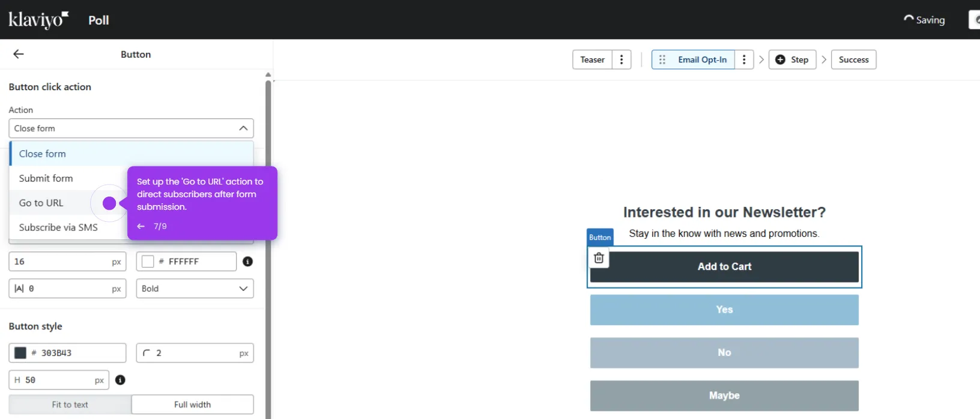Click the chevron between Email Opt-In and Step
This screenshot has height=419, width=980.
pyautogui.click(x=761, y=60)
